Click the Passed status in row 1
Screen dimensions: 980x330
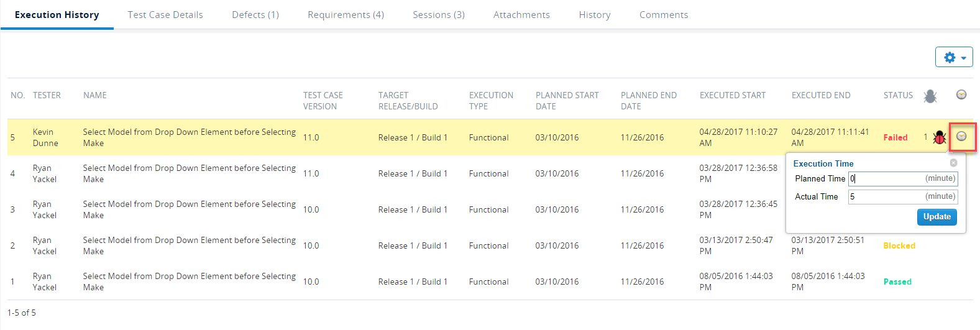point(897,282)
